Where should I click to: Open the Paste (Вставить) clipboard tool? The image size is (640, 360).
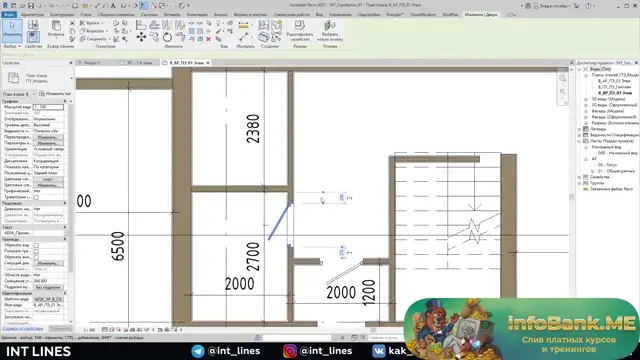click(56, 29)
